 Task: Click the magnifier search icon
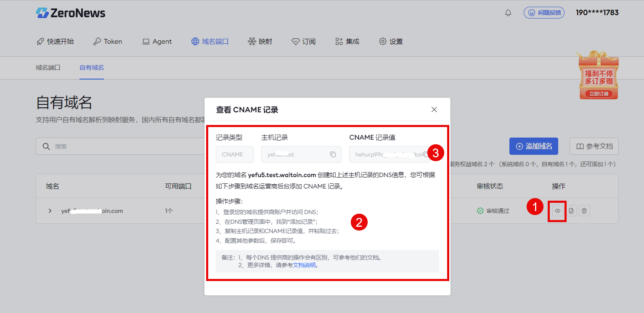pos(47,146)
